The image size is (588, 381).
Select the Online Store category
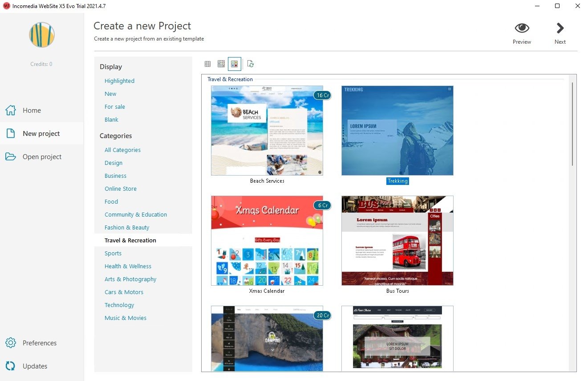[x=121, y=188]
